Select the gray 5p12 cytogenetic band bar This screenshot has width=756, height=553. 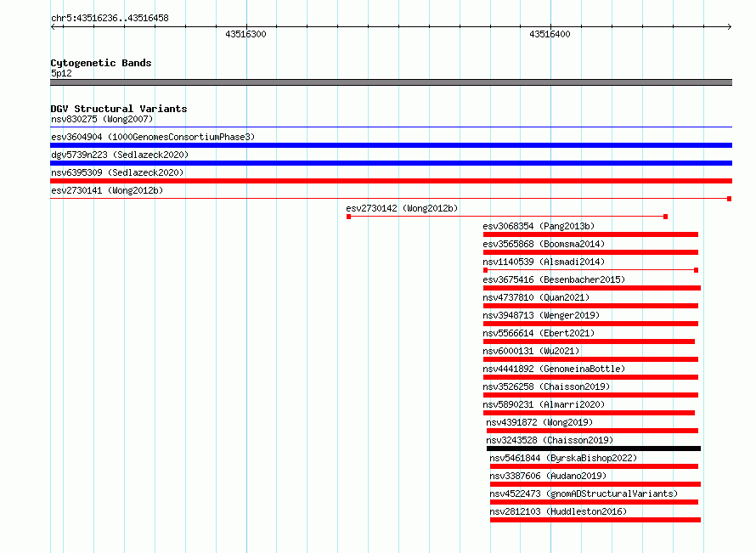point(391,82)
